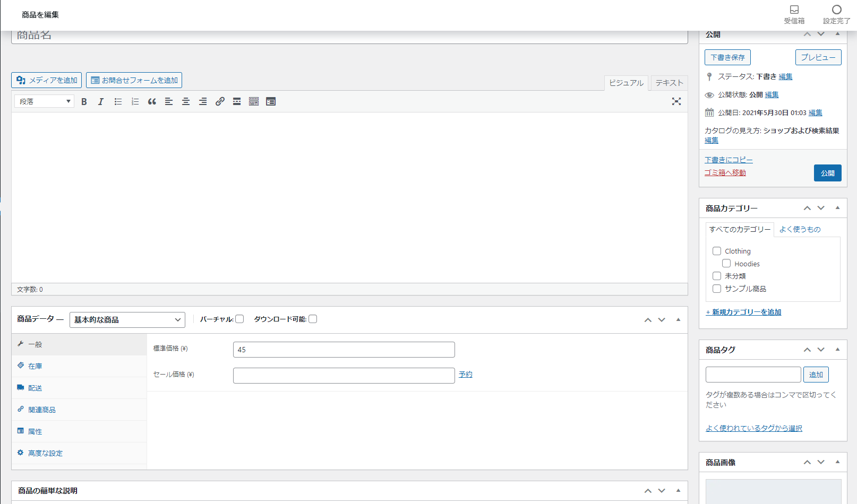Enable the バーチャル checkbox
This screenshot has height=504, width=857.
239,319
